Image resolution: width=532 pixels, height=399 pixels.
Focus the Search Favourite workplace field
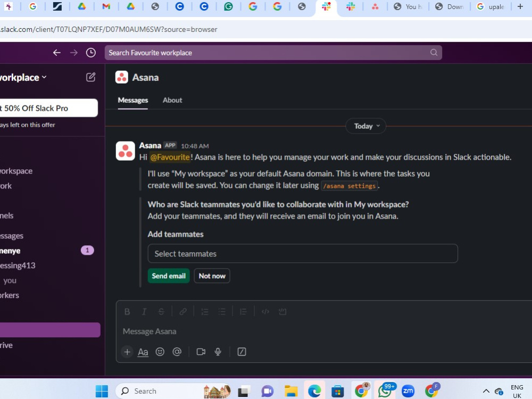click(x=273, y=53)
